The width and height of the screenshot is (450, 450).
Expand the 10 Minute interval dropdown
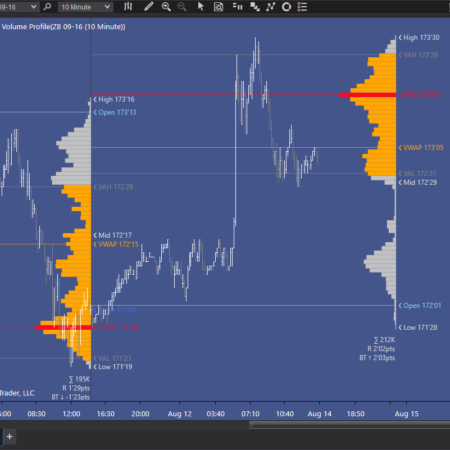(86, 7)
